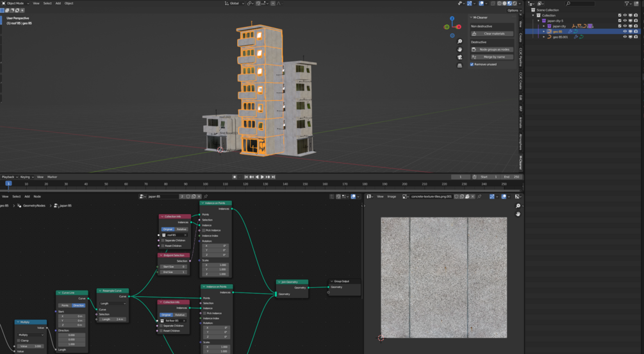Pin the japan BS node tree
The height and width of the screenshot is (354, 644).
[206, 196]
